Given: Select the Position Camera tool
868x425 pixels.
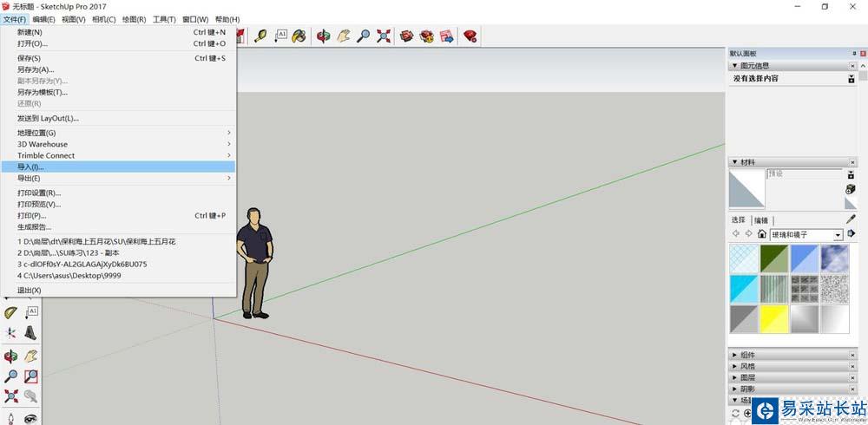Looking at the screenshot, I should 10,418.
